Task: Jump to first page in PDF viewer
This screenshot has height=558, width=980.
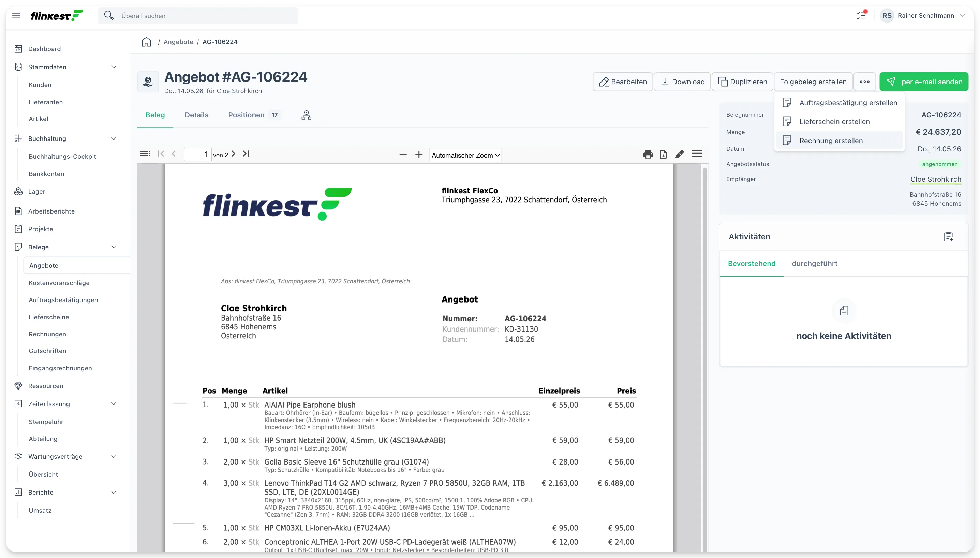Action: [161, 154]
